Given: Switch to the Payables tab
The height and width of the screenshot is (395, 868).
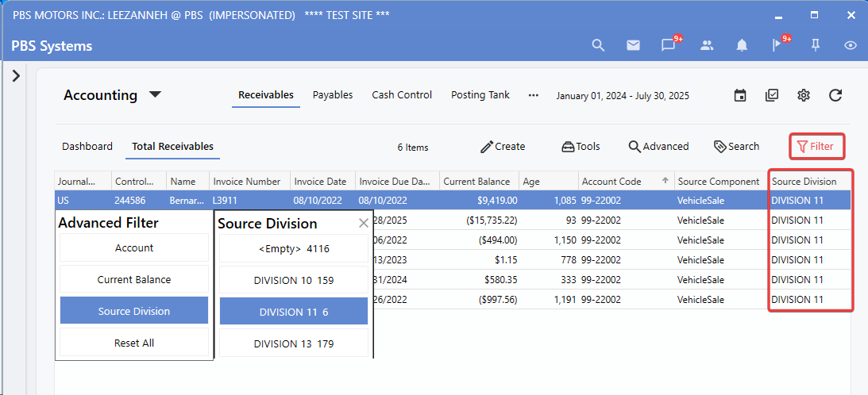Looking at the screenshot, I should coord(333,95).
